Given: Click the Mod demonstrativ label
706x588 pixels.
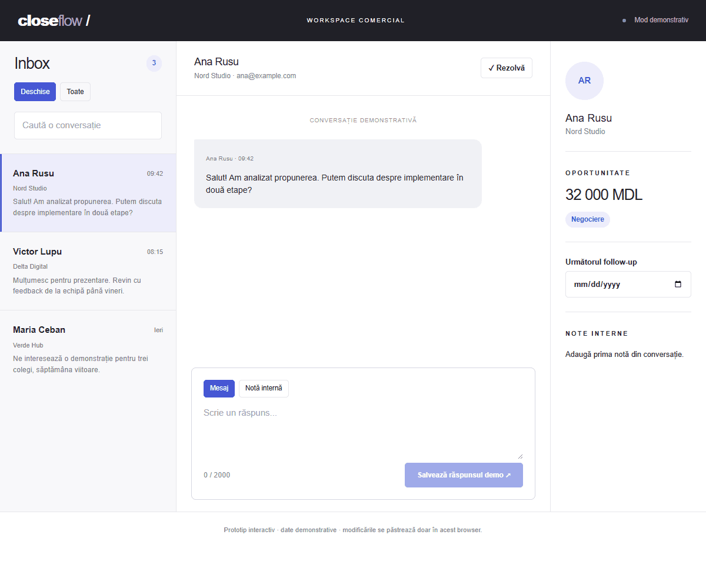Looking at the screenshot, I should pos(661,20).
